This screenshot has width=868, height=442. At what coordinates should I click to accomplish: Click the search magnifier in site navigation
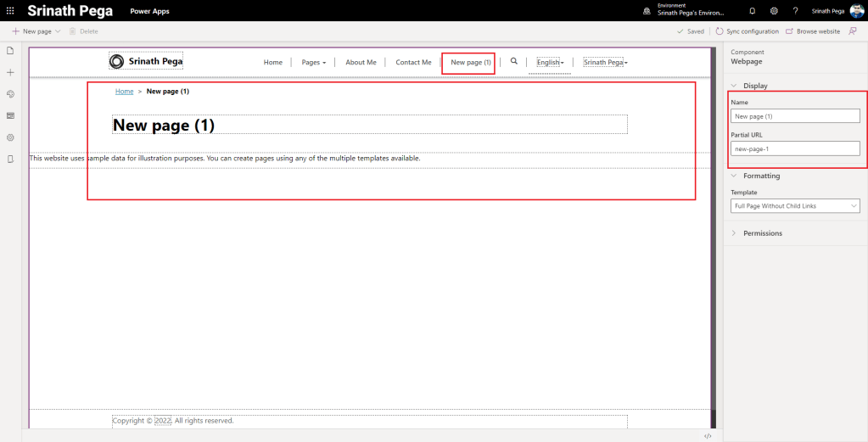pos(513,61)
